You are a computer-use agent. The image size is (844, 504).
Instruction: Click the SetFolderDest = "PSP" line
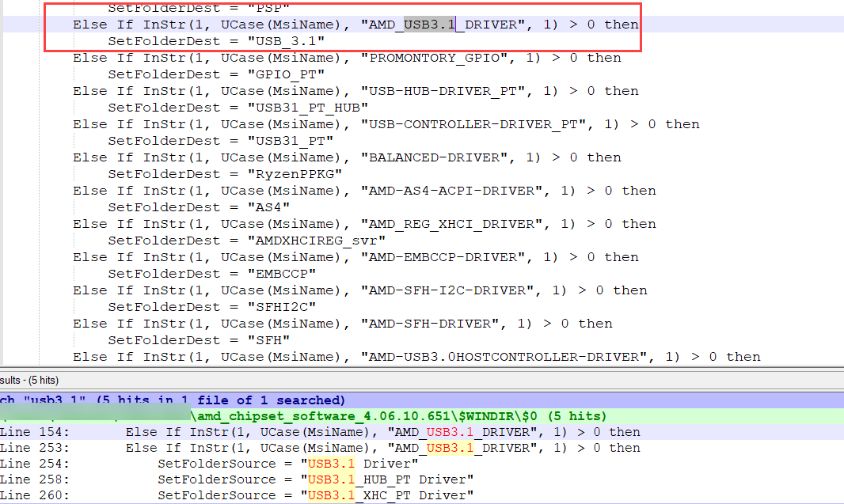point(199,8)
